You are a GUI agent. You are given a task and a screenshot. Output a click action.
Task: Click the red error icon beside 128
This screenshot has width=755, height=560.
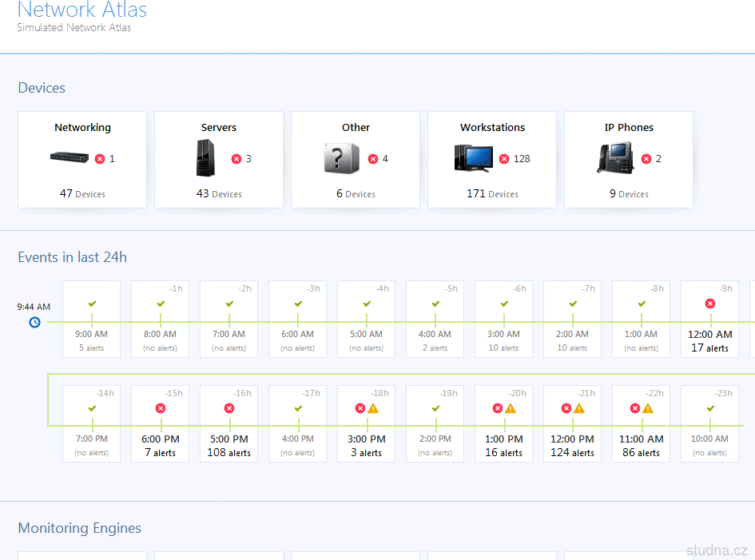coord(504,159)
